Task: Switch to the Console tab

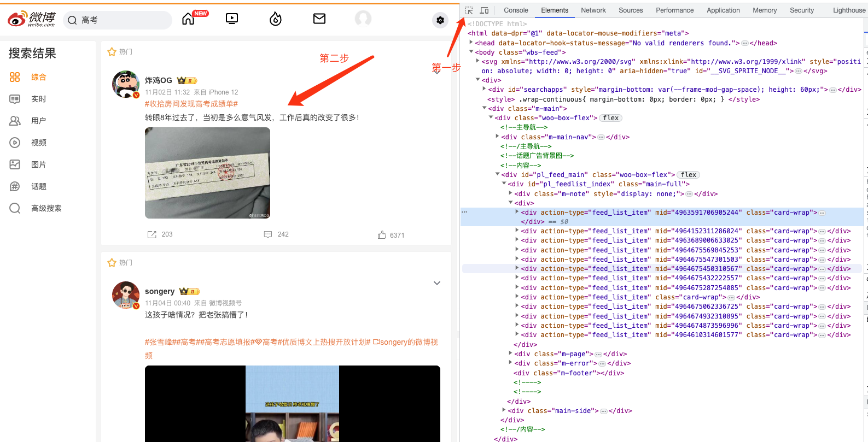Action: coord(516,10)
